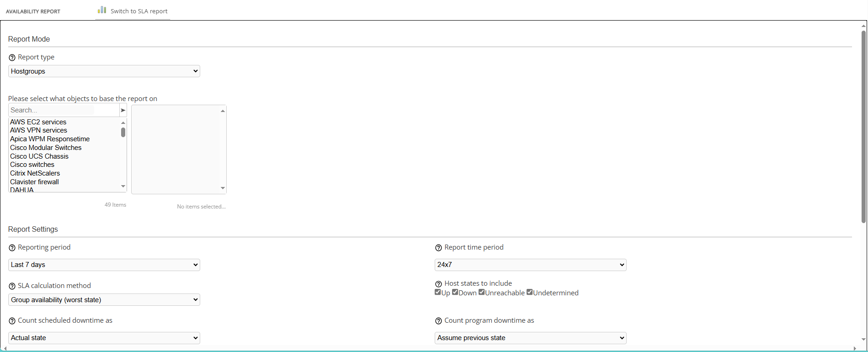Uncheck the Up host state checkbox
The width and height of the screenshot is (868, 352).
click(x=438, y=292)
